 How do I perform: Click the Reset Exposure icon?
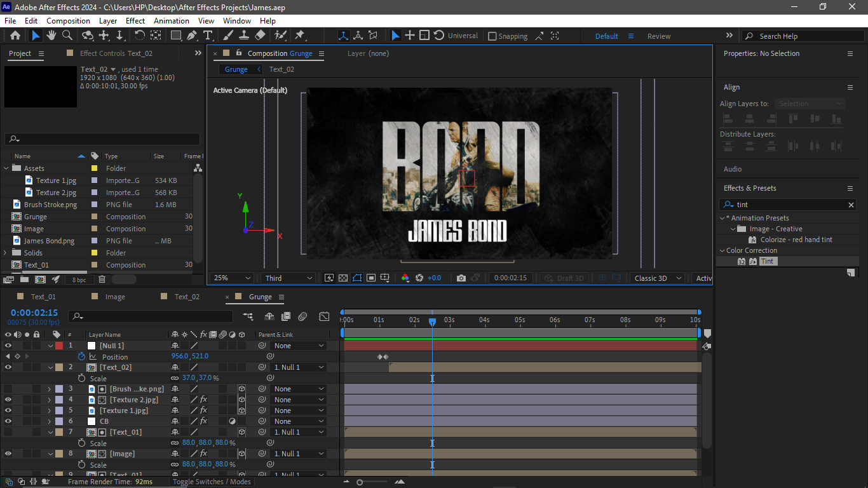(x=419, y=278)
